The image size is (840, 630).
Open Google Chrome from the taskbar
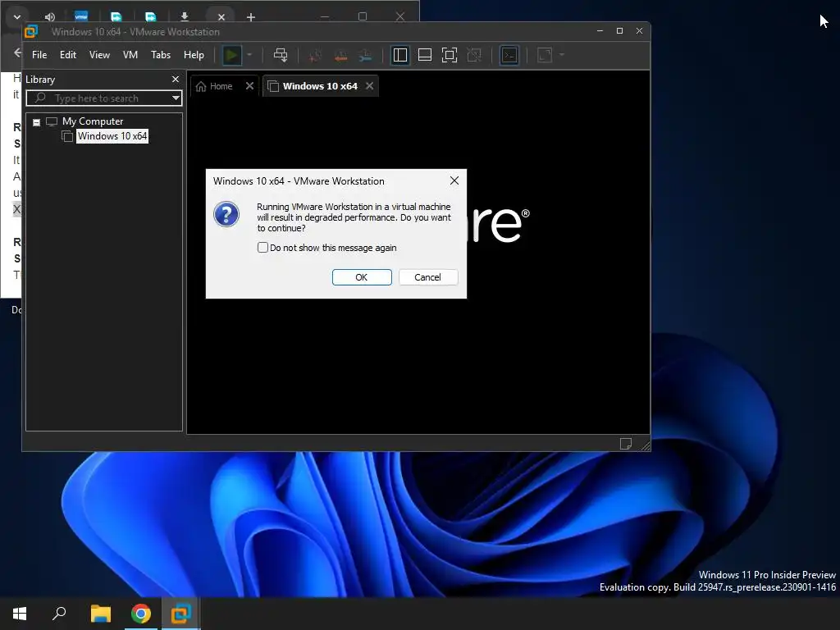tap(141, 614)
